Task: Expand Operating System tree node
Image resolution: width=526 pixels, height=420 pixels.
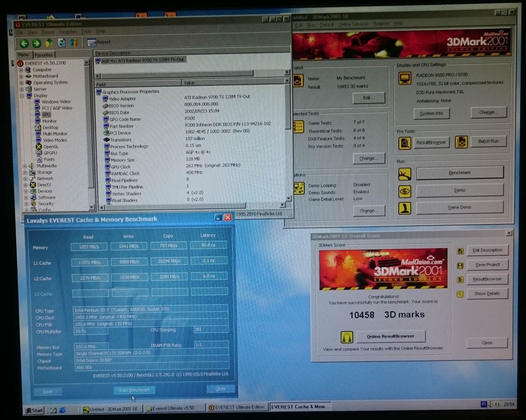Action: (21, 83)
